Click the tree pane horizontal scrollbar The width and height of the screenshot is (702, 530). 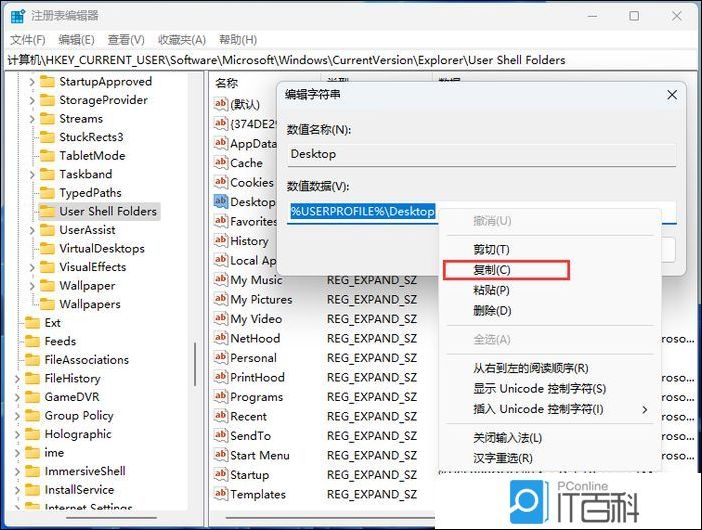111,518
